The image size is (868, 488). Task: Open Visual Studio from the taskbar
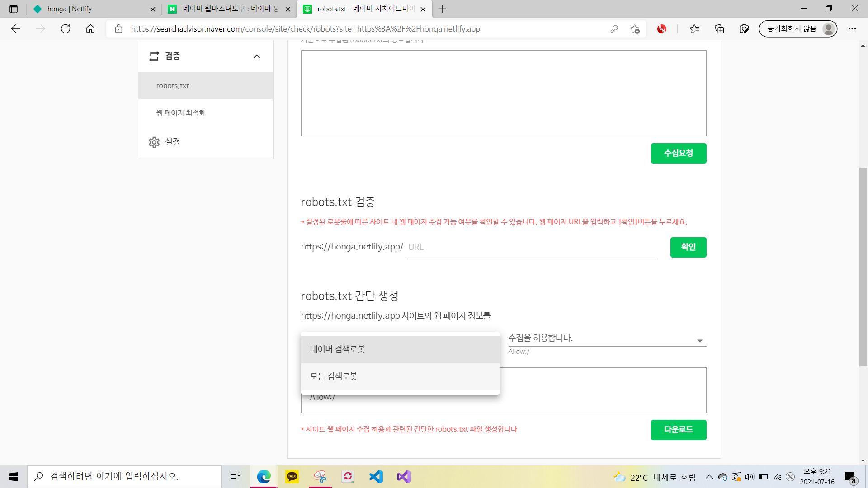(x=404, y=477)
